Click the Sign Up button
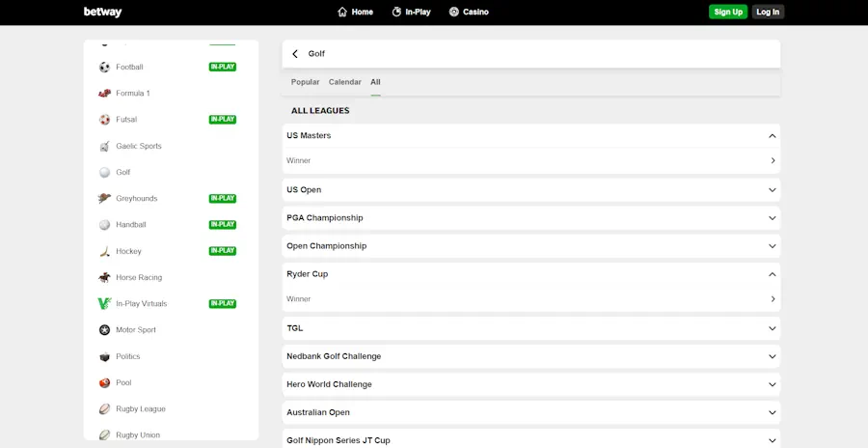Screen dimensions: 868x448 (x=728, y=12)
